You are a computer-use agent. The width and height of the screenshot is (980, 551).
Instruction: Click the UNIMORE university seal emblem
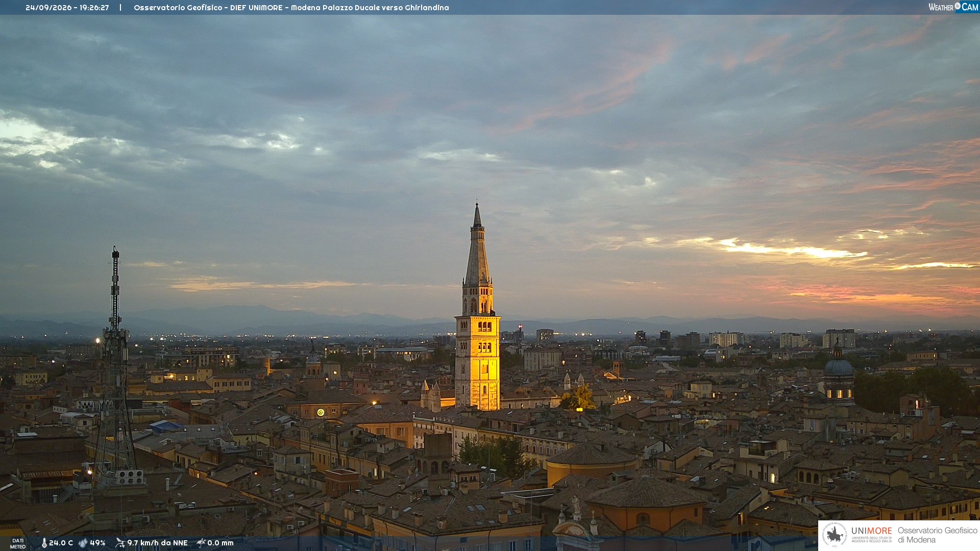[835, 535]
